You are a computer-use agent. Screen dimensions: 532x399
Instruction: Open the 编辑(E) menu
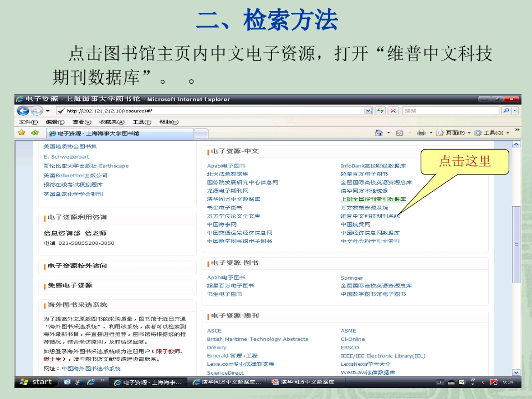(x=55, y=122)
